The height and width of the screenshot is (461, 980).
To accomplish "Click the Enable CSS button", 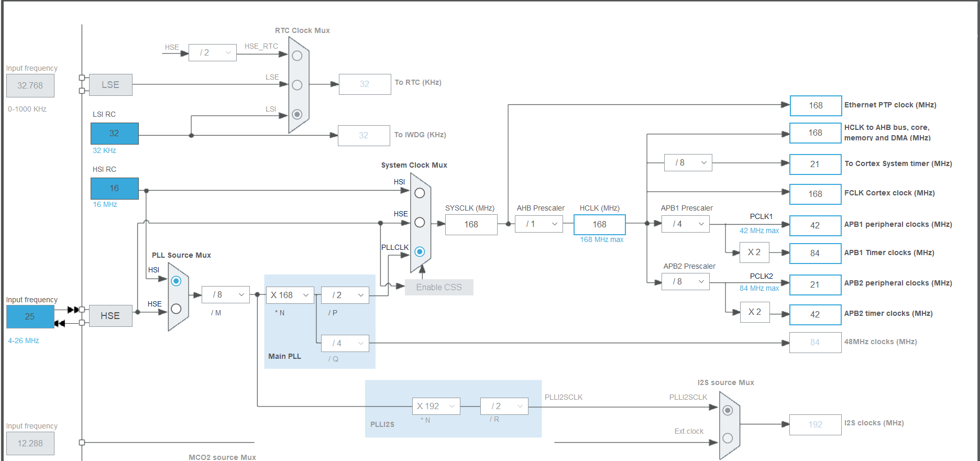I will point(439,288).
